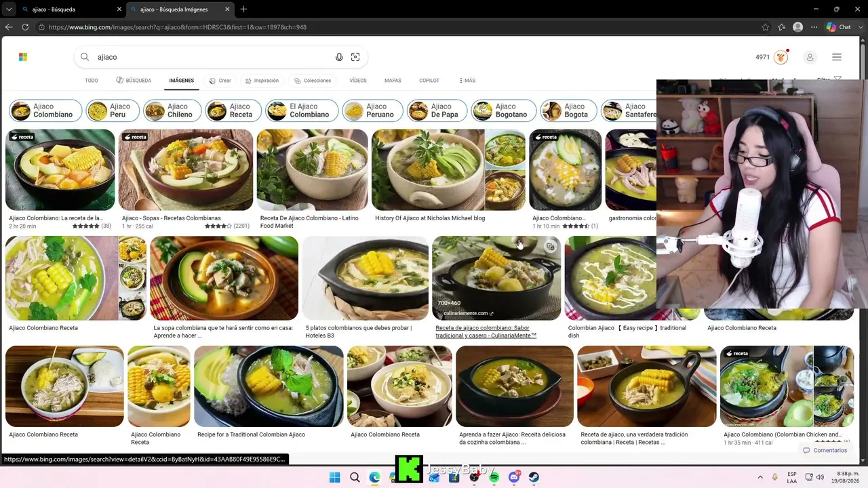Image resolution: width=868 pixels, height=488 pixels.
Task: Open the Rewards medal icon
Action: 781,57
